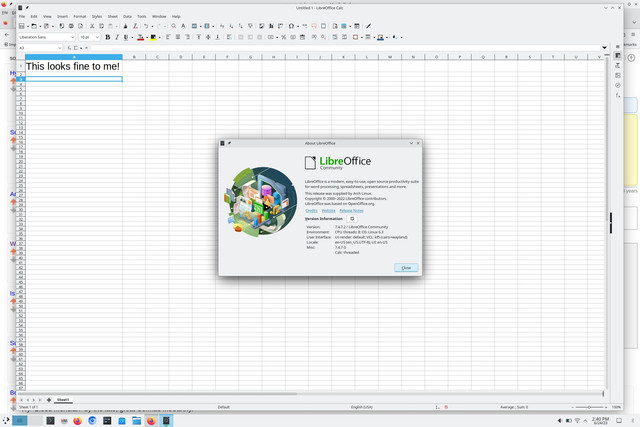The height and width of the screenshot is (427, 640).
Task: Open the File menu
Action: (x=22, y=17)
